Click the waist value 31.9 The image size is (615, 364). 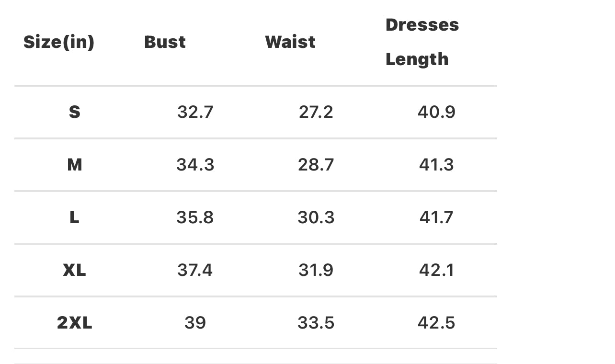(316, 270)
